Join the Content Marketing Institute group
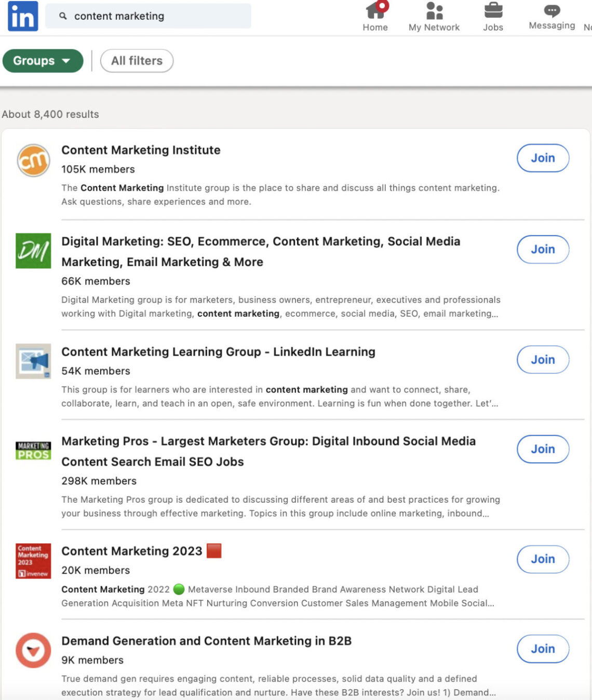The width and height of the screenshot is (592, 700). 543,158
